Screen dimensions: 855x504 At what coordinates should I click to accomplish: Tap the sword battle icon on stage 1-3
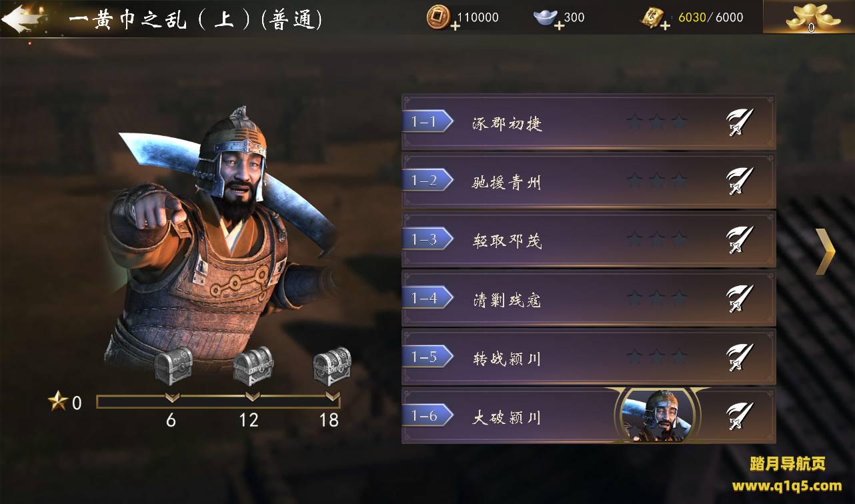[x=739, y=240]
